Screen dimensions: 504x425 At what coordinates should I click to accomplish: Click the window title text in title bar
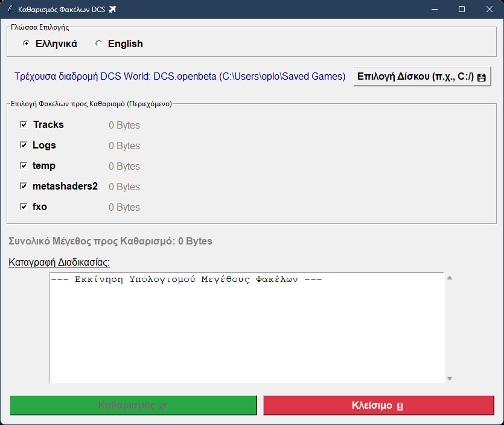(x=62, y=9)
